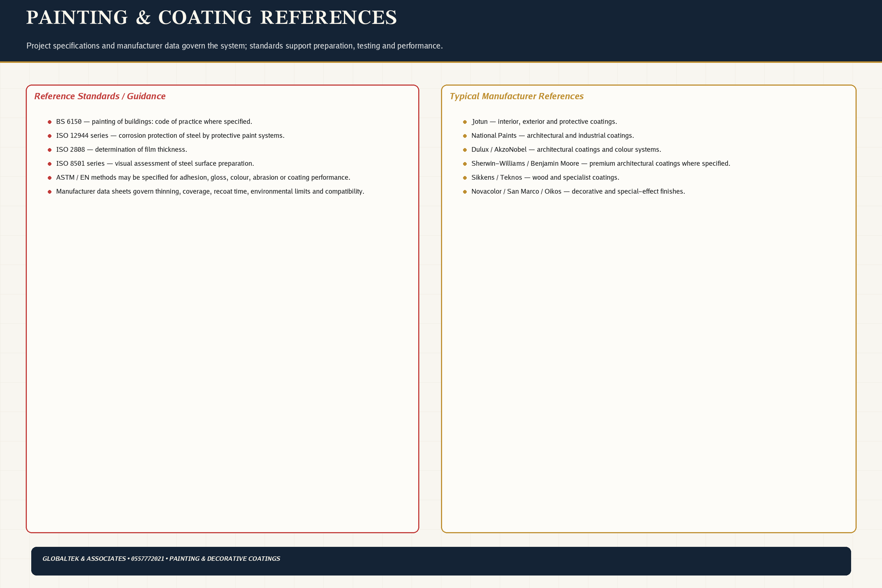This screenshot has width=882, height=588.
Task: Click the red bullet beside ISO 2808
Action: tap(50, 150)
